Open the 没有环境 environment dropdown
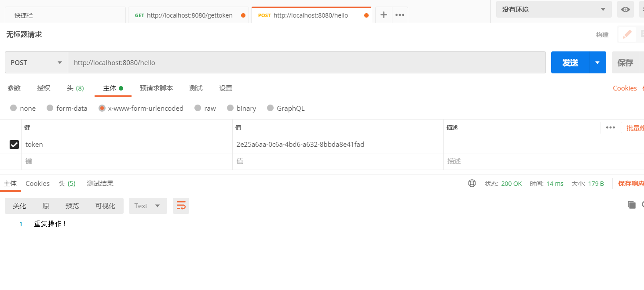Viewport: 644px width, 290px height. [554, 9]
